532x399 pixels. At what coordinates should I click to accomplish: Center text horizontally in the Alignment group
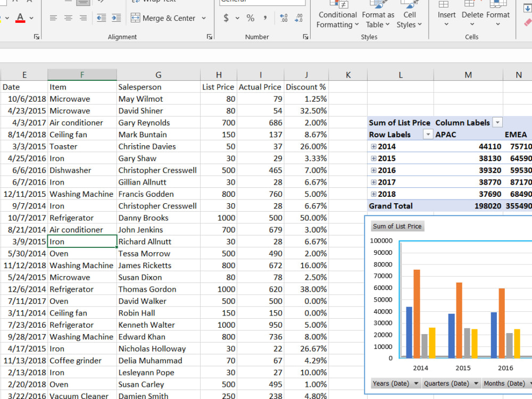(68, 18)
